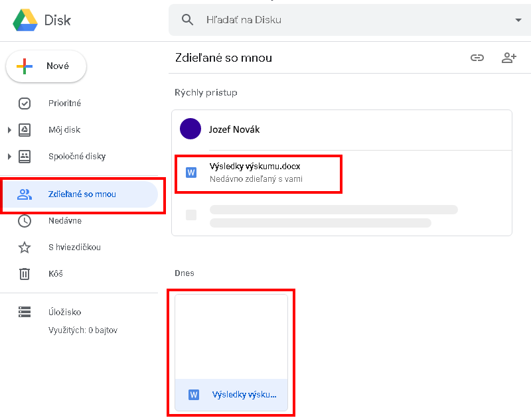Click the search magnifier icon

click(x=188, y=20)
